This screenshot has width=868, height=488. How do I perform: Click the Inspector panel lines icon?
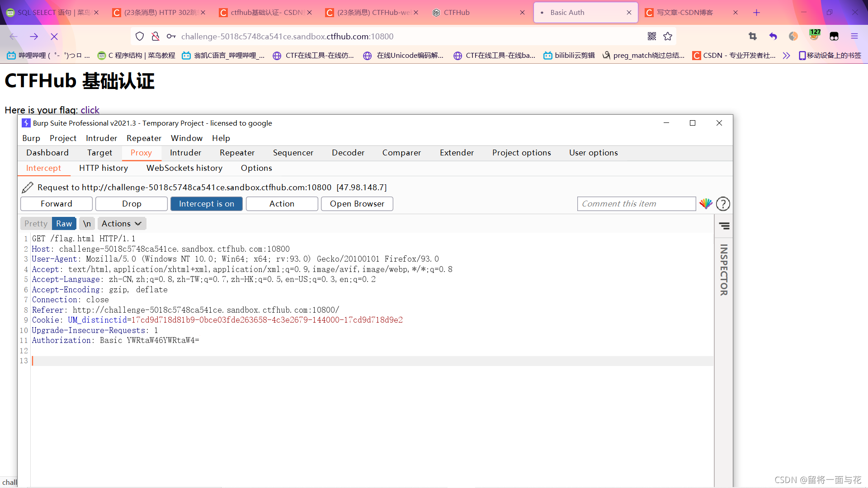pyautogui.click(x=724, y=226)
